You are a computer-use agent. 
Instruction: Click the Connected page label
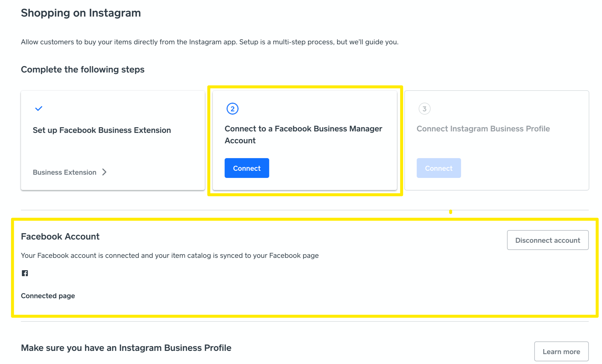tap(48, 296)
